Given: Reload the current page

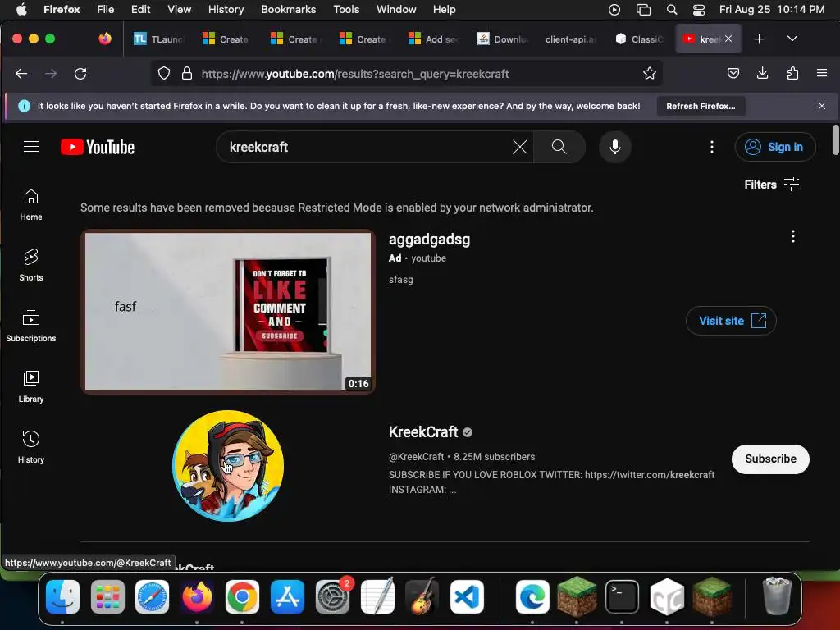Looking at the screenshot, I should [80, 74].
